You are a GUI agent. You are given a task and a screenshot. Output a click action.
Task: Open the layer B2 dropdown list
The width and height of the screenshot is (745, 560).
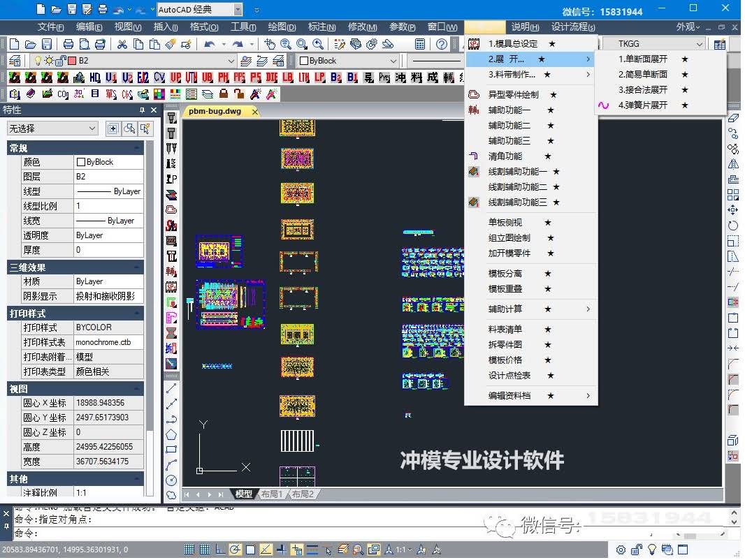point(231,61)
